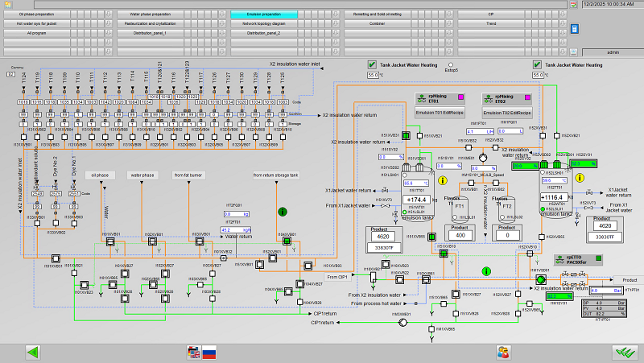
Task: Click Emulsion T02 EditRecipe button
Action: [507, 113]
